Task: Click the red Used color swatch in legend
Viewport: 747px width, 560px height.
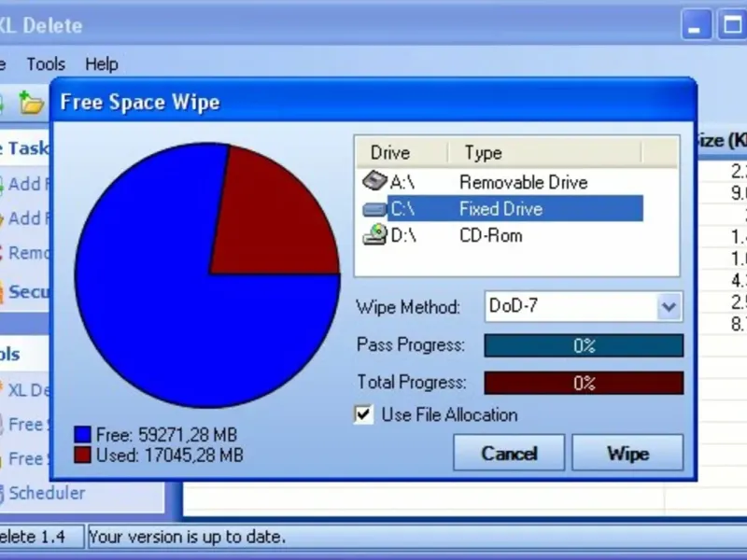Action: pos(82,455)
